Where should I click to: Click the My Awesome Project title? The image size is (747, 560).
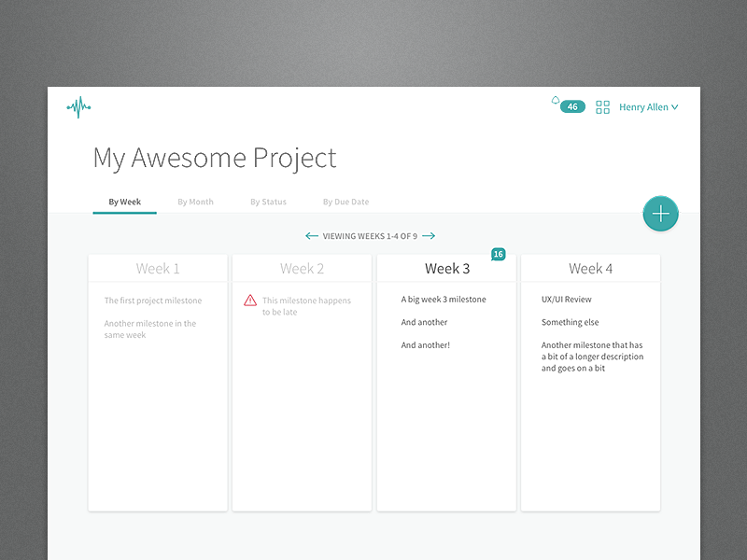click(214, 158)
